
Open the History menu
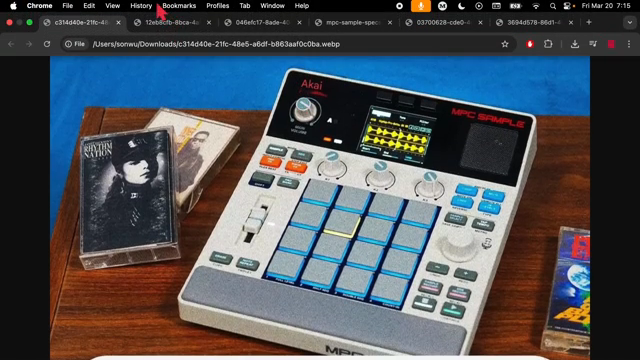tap(141, 6)
